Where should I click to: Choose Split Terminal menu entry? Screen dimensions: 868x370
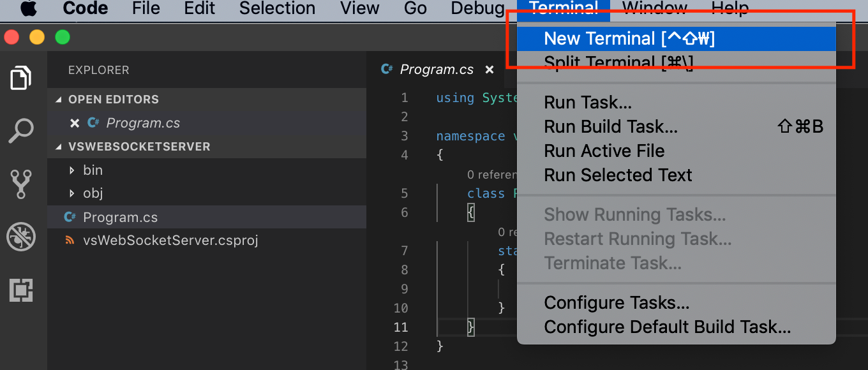pyautogui.click(x=676, y=63)
